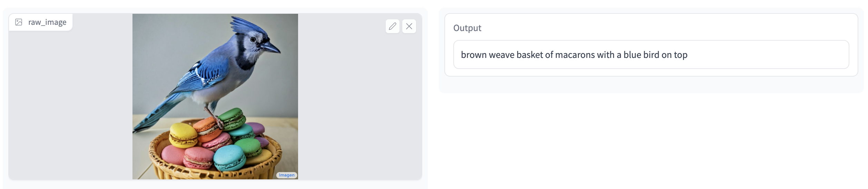This screenshot has height=189, width=868.
Task: Click the green macaron under the bird's feet
Action: coord(233,118)
